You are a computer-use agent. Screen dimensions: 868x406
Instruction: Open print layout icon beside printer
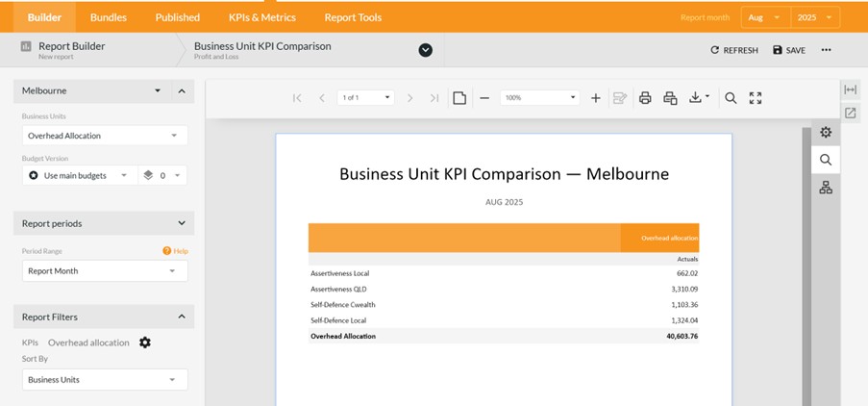pyautogui.click(x=670, y=98)
